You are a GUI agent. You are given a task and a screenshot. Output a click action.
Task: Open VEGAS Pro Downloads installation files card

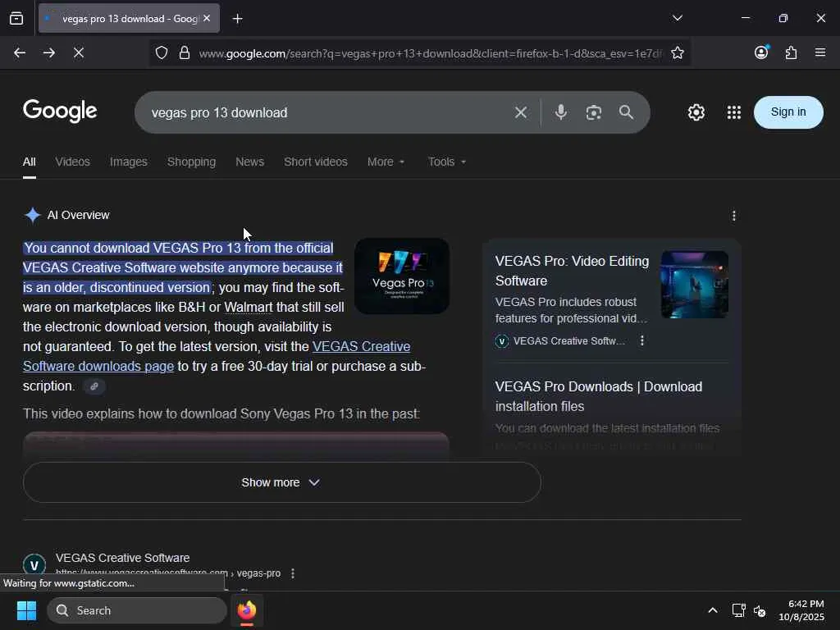click(x=598, y=396)
